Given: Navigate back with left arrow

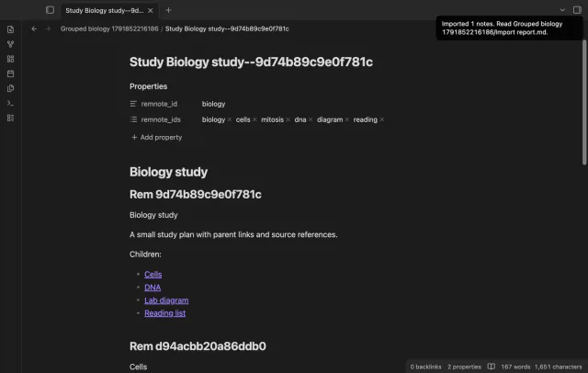Looking at the screenshot, I should tap(34, 28).
